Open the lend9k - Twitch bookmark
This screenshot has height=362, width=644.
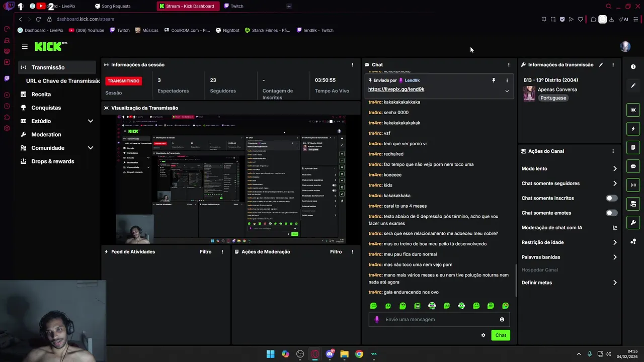click(315, 30)
